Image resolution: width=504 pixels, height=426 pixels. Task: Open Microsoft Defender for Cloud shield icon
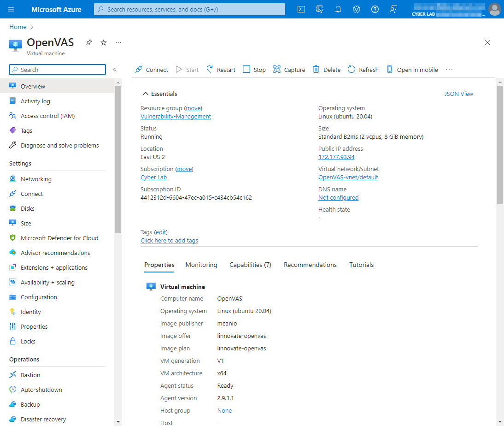(x=12, y=238)
